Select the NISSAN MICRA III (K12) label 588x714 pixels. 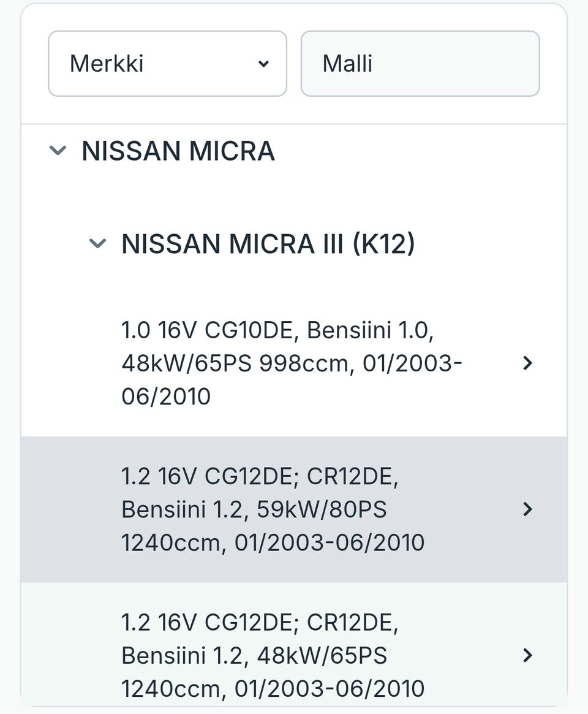[268, 244]
